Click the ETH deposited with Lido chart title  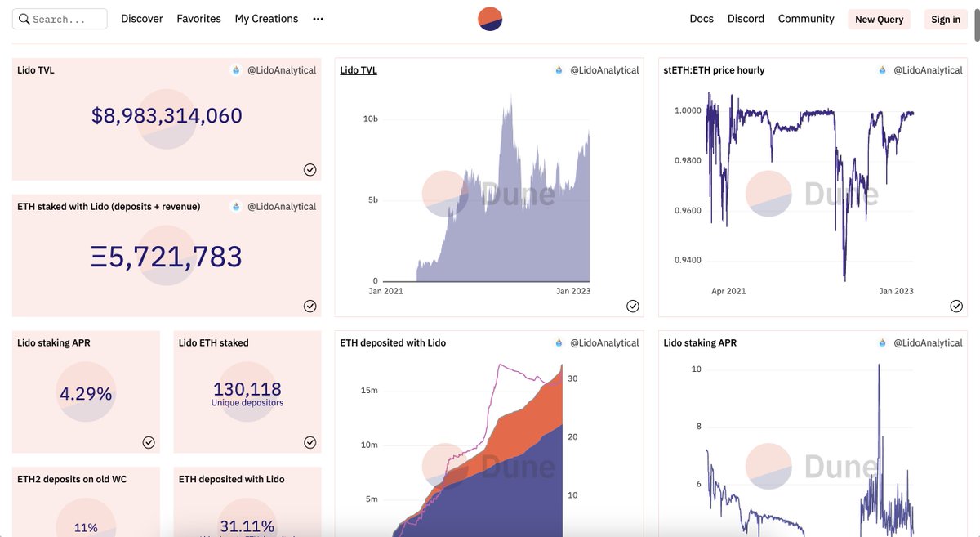tap(393, 343)
